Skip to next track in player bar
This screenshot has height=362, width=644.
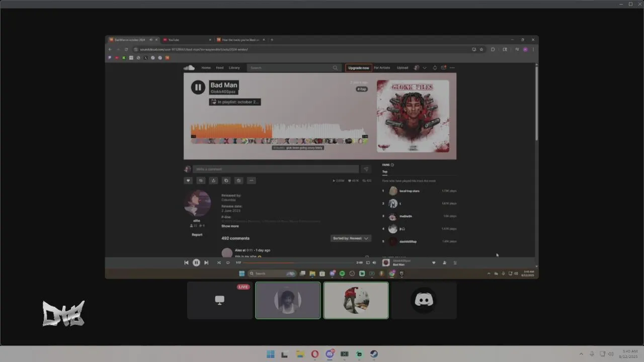click(206, 262)
